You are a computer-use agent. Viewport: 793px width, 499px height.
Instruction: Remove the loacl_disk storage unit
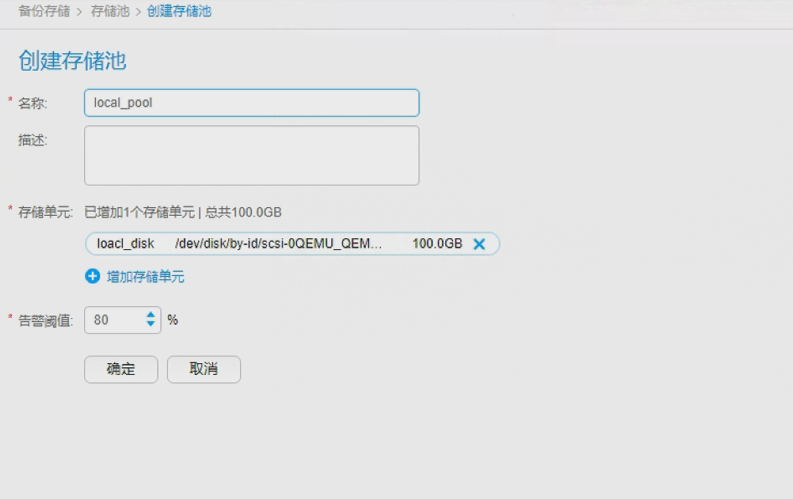click(x=479, y=244)
